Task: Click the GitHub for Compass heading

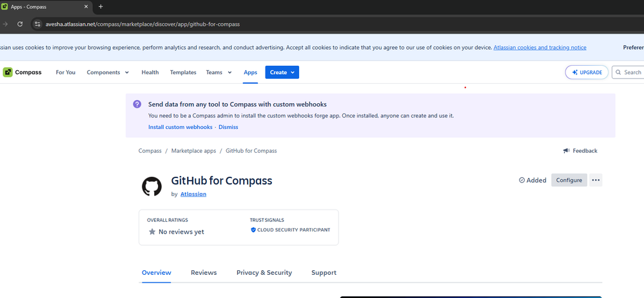Action: (x=222, y=181)
